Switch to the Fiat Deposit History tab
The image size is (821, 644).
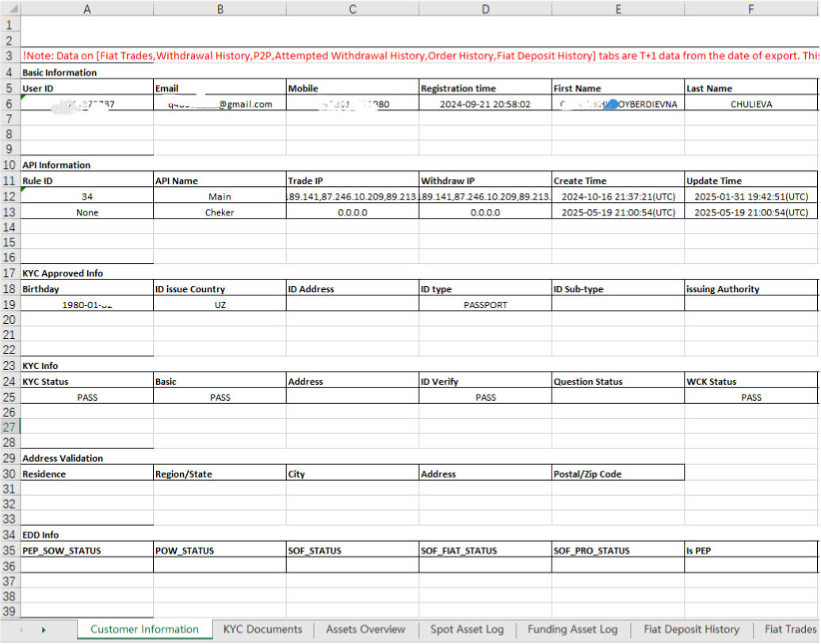click(x=690, y=629)
